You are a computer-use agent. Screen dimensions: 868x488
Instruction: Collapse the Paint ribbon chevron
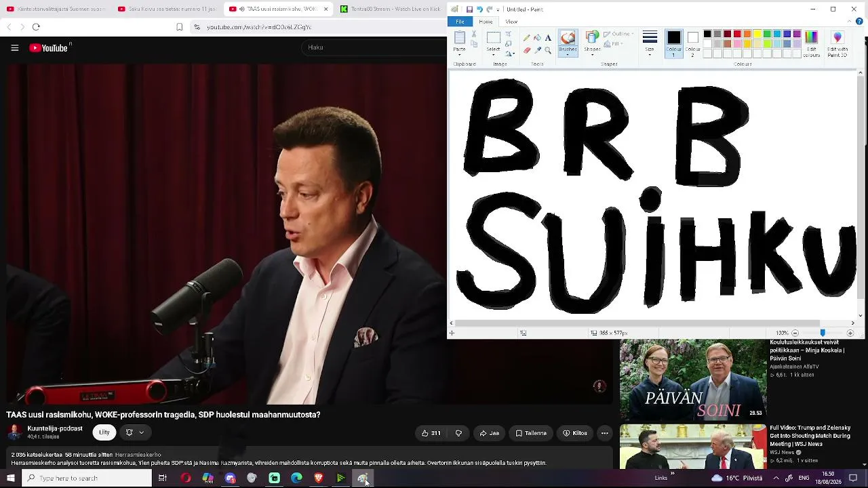pos(849,22)
